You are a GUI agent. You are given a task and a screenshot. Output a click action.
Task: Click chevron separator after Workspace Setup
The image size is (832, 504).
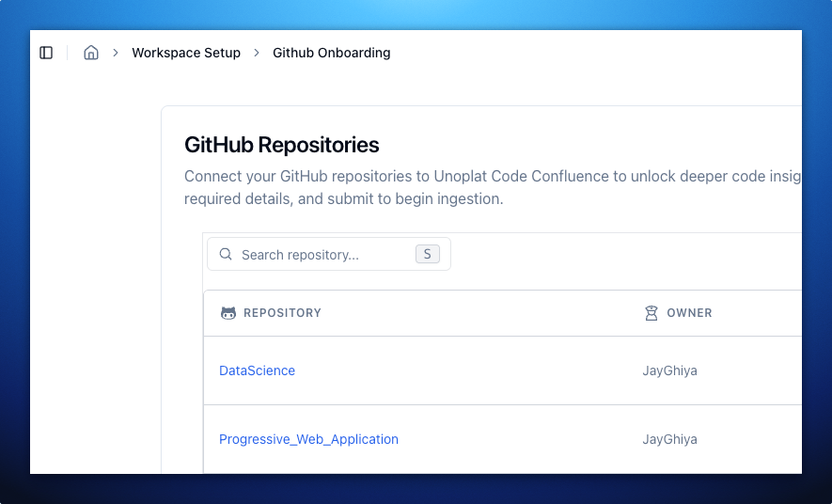257,53
